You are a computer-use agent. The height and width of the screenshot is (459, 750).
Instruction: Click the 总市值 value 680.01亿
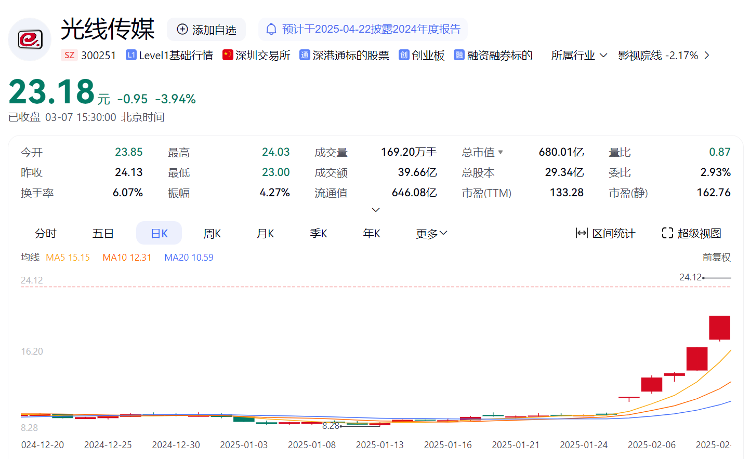561,152
